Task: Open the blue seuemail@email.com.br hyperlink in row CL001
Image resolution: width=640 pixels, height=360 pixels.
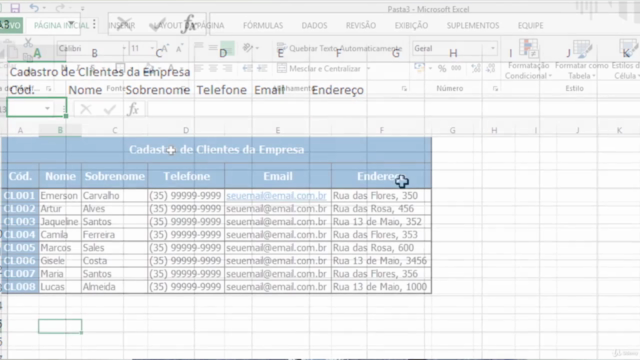Action: pos(276,196)
